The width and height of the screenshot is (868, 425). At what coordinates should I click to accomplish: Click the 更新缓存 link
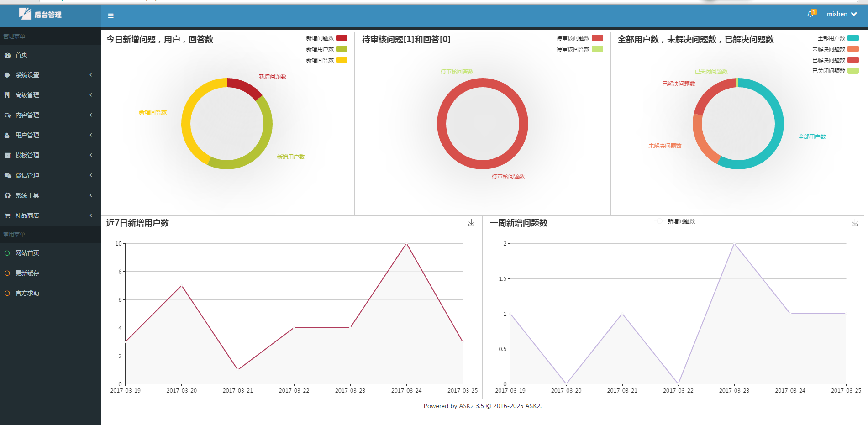pos(27,273)
